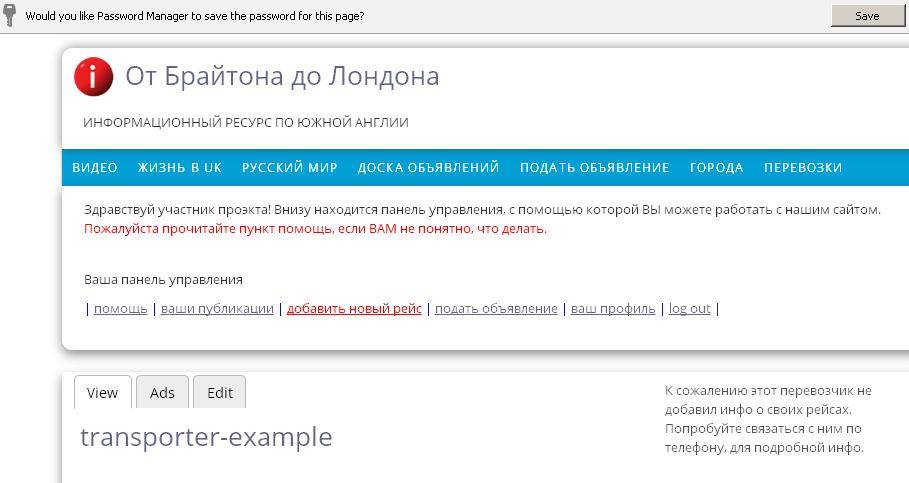The width and height of the screenshot is (909, 483).
Task: Switch to the Ads tab
Action: pyautogui.click(x=162, y=393)
